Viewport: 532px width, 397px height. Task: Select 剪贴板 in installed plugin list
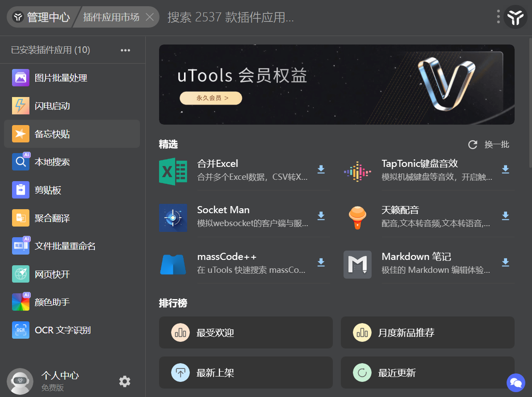pos(72,190)
